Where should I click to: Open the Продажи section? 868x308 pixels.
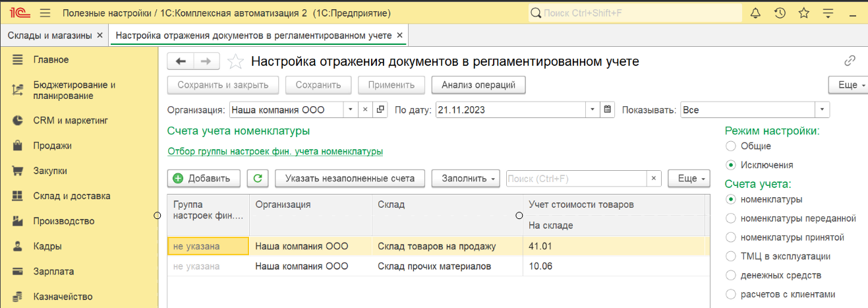tap(53, 146)
